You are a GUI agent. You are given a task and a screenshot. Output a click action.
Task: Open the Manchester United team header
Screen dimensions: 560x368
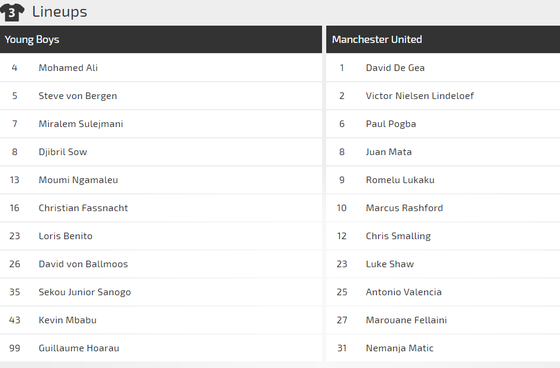click(443, 39)
